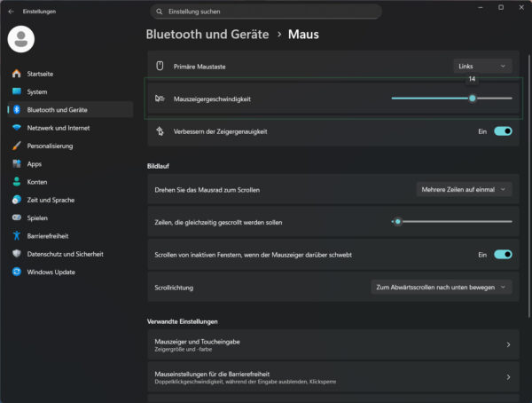Select Bluetooth und Geräte in the sidebar
The image size is (532, 403).
[70, 110]
